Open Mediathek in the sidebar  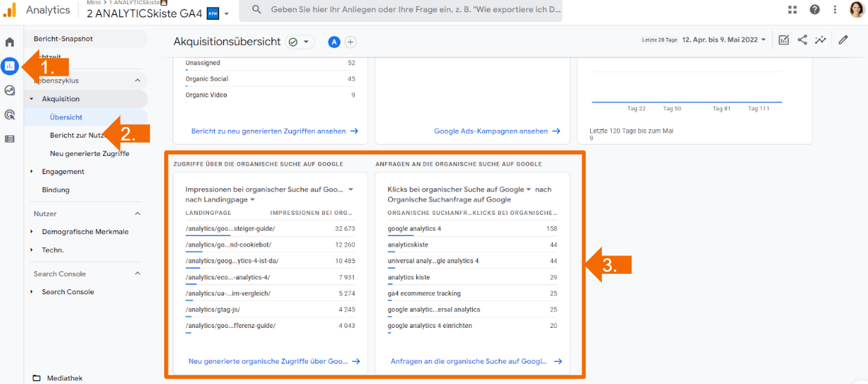click(x=65, y=378)
